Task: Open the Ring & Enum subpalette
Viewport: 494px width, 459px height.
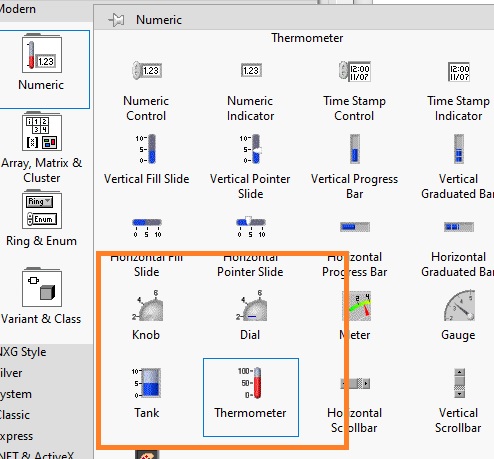Action: (x=42, y=218)
